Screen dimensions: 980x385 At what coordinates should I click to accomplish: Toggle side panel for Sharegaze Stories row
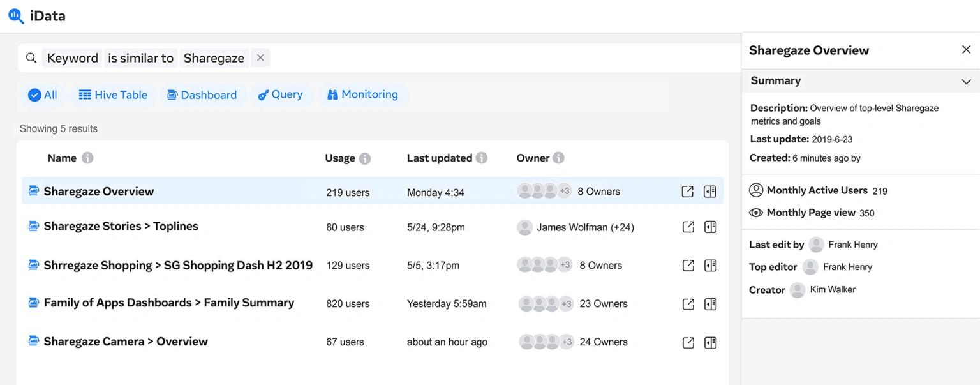tap(710, 227)
